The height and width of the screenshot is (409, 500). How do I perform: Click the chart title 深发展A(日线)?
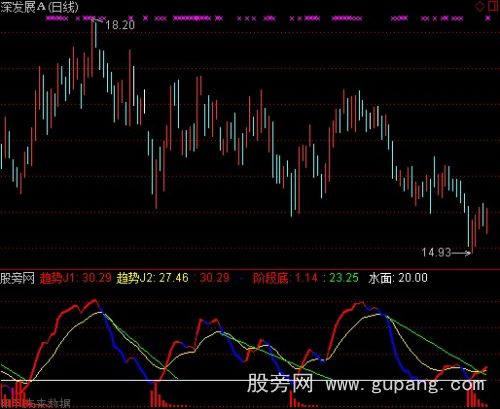39,7
